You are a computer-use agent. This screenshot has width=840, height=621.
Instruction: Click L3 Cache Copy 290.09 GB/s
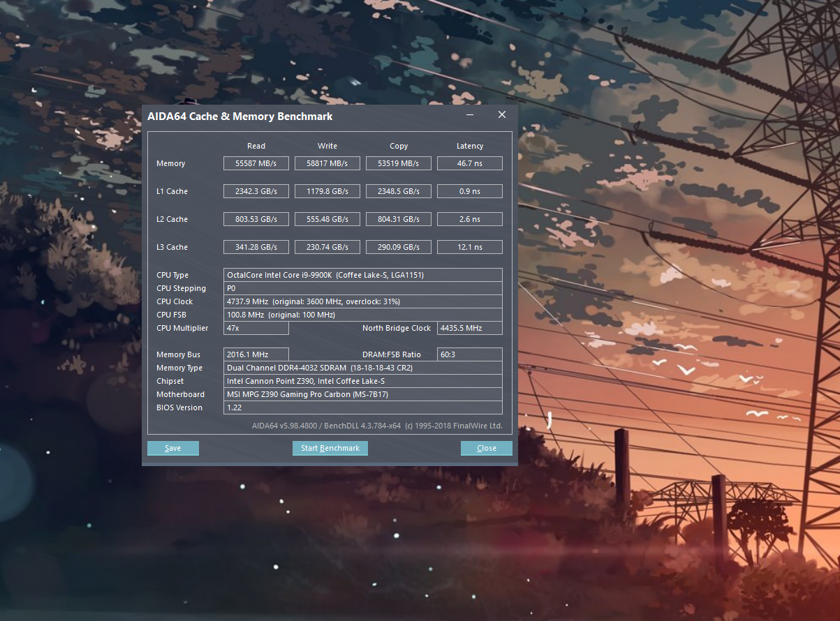[x=399, y=247]
